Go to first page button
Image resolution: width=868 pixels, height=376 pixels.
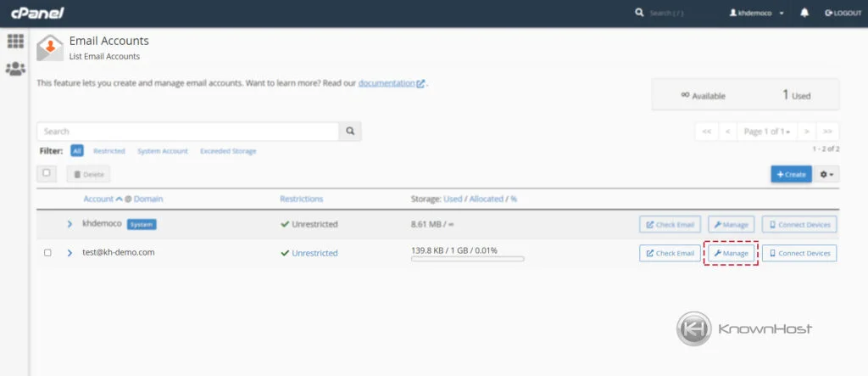[x=706, y=132]
